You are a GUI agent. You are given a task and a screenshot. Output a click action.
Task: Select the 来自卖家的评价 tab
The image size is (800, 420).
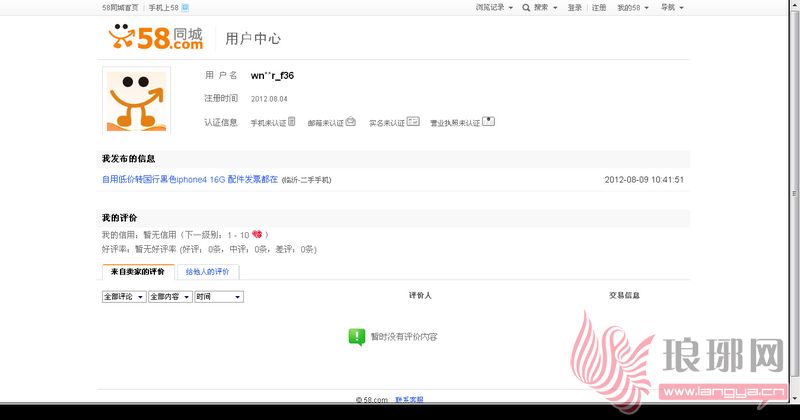click(138, 272)
